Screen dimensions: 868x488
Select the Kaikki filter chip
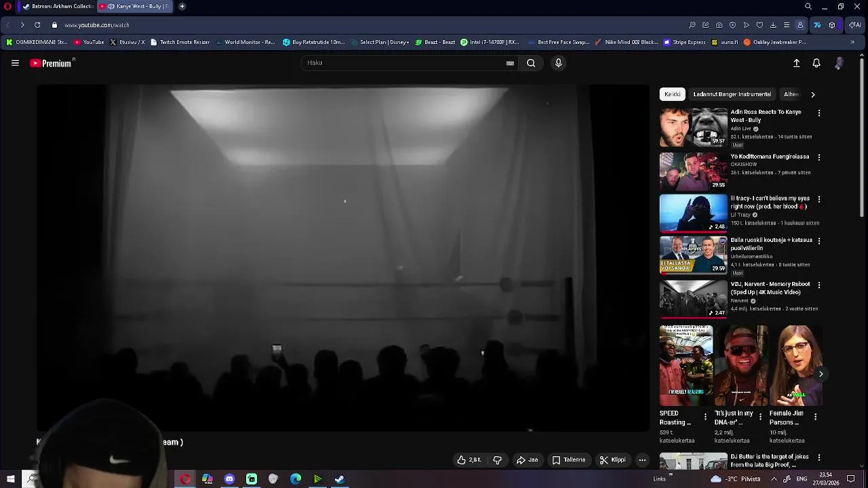point(672,94)
